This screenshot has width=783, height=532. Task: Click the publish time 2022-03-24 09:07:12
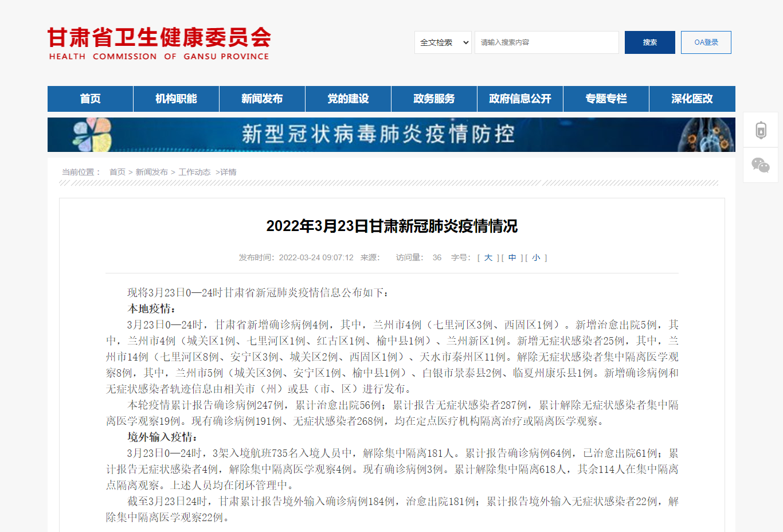(x=316, y=258)
